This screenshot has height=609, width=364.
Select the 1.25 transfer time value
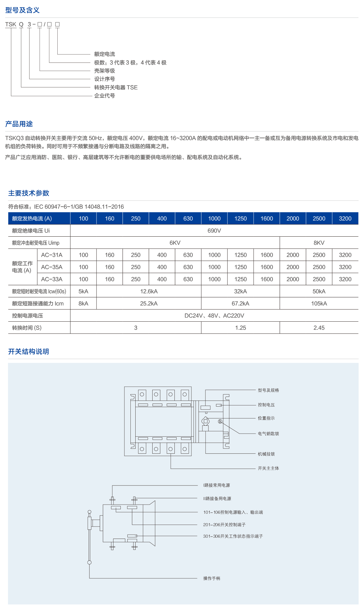coord(241,328)
